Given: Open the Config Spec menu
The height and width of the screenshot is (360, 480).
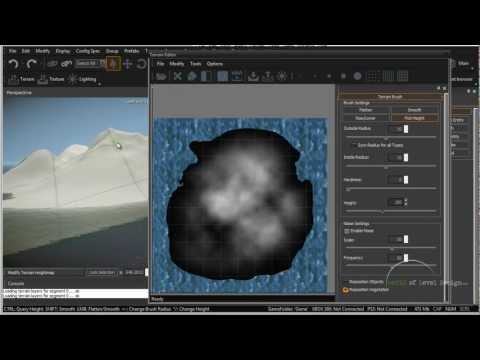Looking at the screenshot, I should tap(88, 51).
